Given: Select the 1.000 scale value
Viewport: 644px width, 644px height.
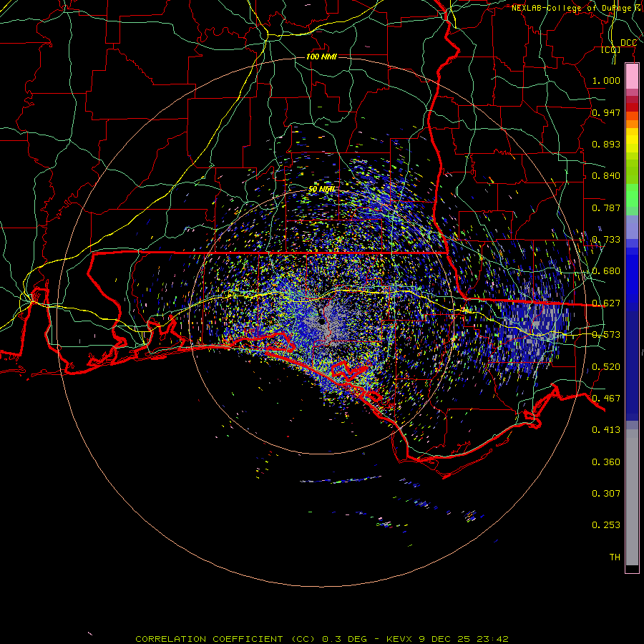Looking at the screenshot, I should tap(606, 80).
